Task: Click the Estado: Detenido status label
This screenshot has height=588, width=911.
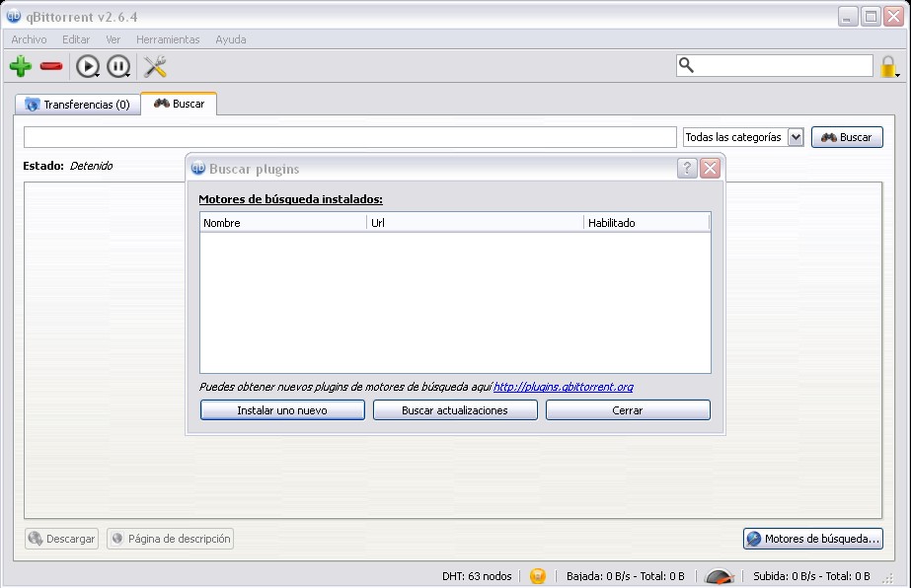Action: click(67, 166)
